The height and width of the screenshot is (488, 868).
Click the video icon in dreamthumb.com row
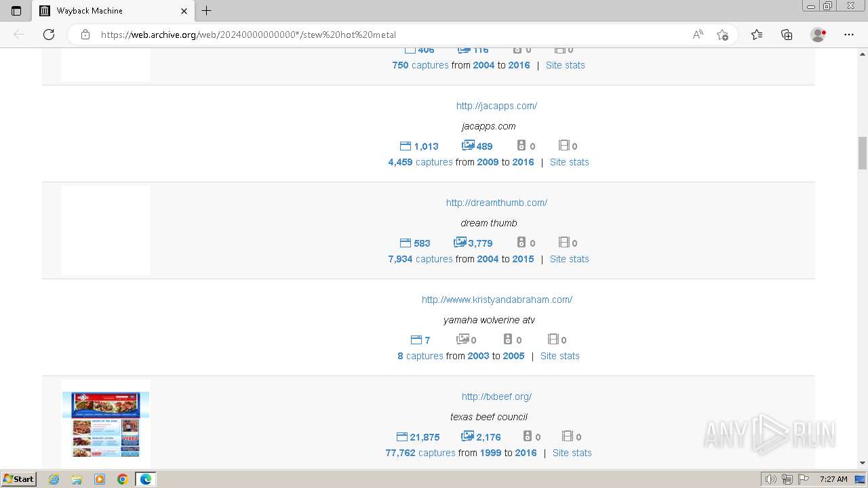[564, 242]
